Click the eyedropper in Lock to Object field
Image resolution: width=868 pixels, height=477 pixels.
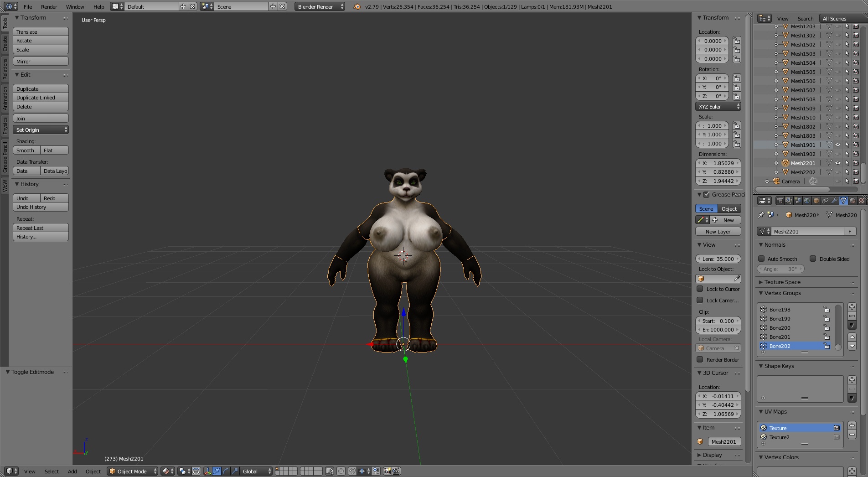click(737, 279)
